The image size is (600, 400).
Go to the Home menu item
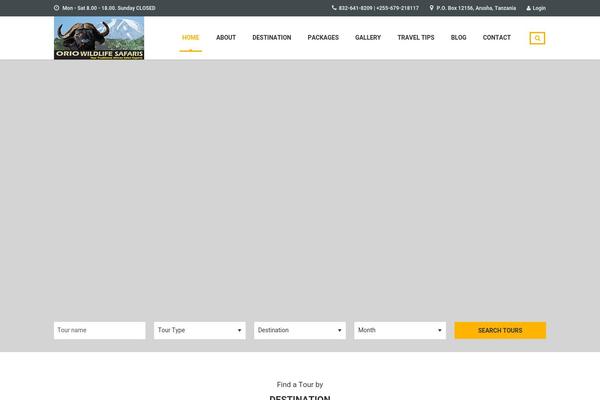[x=191, y=38]
